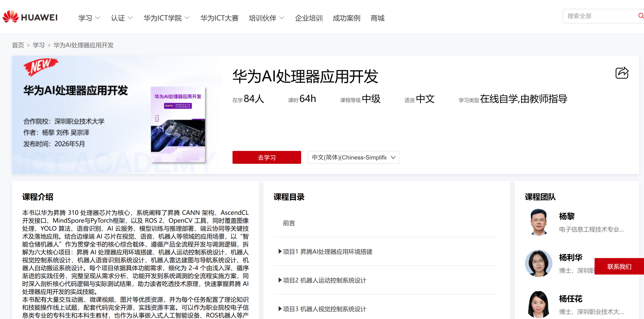Expand 项目3 机器人视觉控制系统设计
The image size is (644, 319).
(322, 309)
